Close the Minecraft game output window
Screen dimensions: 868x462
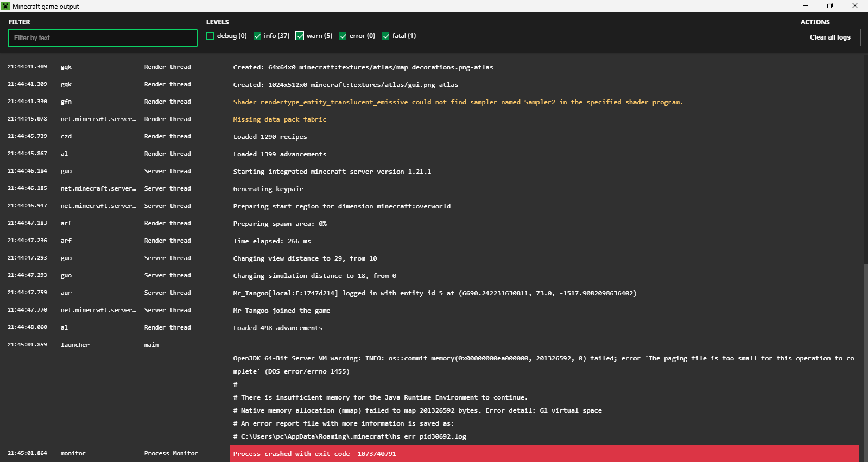point(855,6)
